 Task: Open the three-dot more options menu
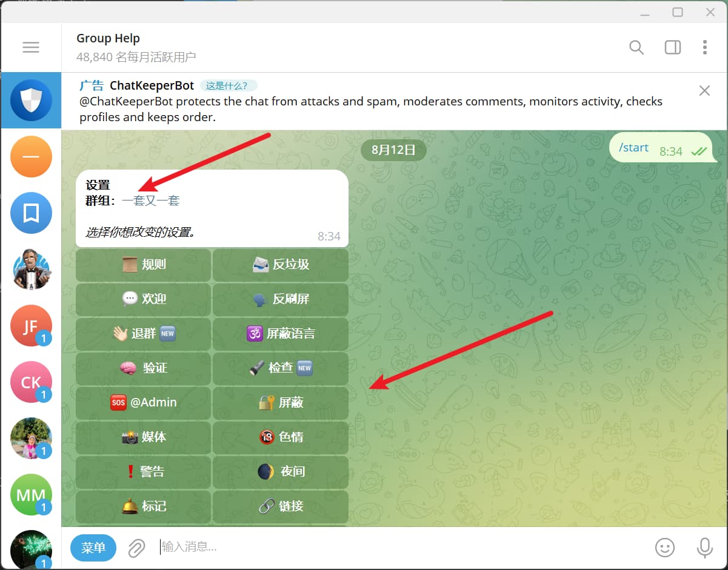[704, 47]
